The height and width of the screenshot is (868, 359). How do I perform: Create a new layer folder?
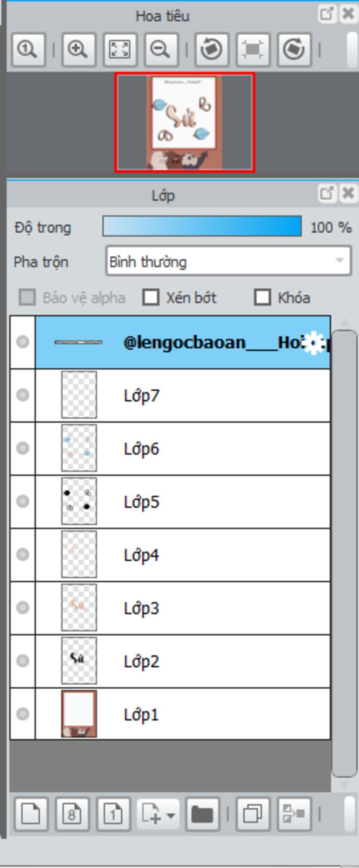click(203, 814)
